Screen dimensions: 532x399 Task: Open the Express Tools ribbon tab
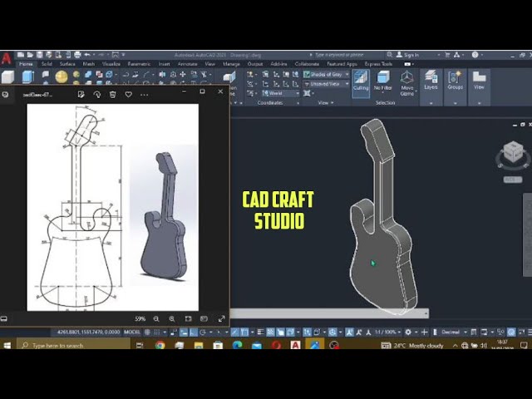pos(378,64)
